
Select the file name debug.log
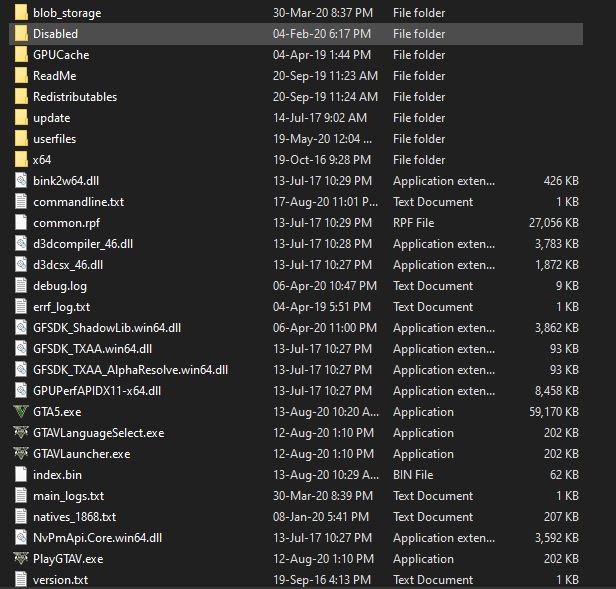pos(60,286)
